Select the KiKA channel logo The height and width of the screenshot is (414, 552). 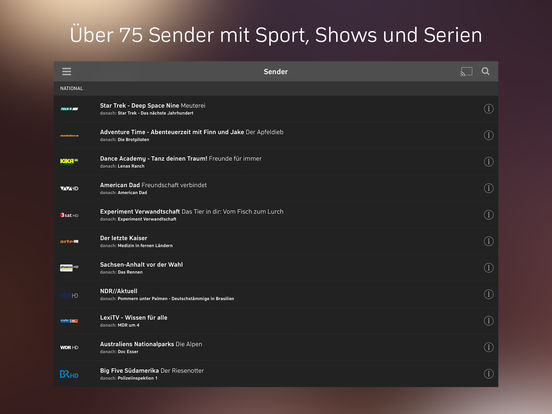[x=69, y=161]
